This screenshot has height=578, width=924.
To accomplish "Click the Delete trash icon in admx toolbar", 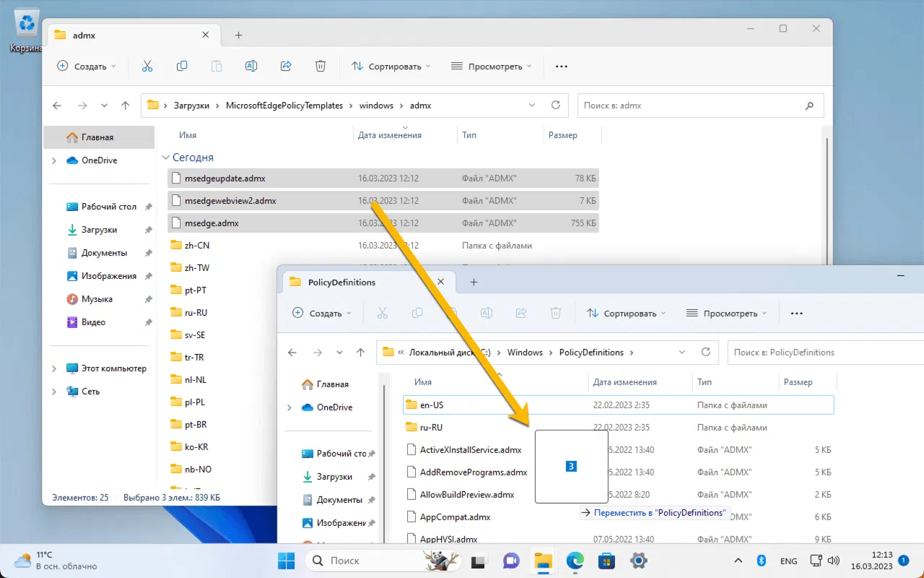I will [x=321, y=66].
